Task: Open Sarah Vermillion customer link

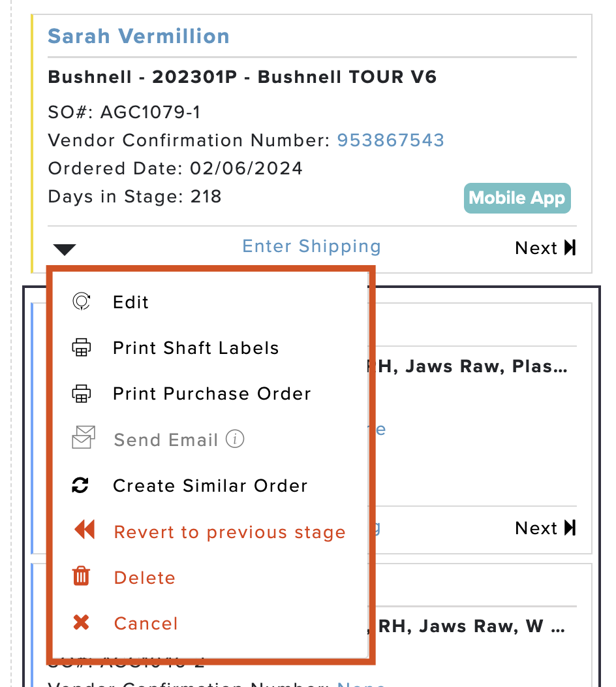Action: pyautogui.click(x=139, y=36)
